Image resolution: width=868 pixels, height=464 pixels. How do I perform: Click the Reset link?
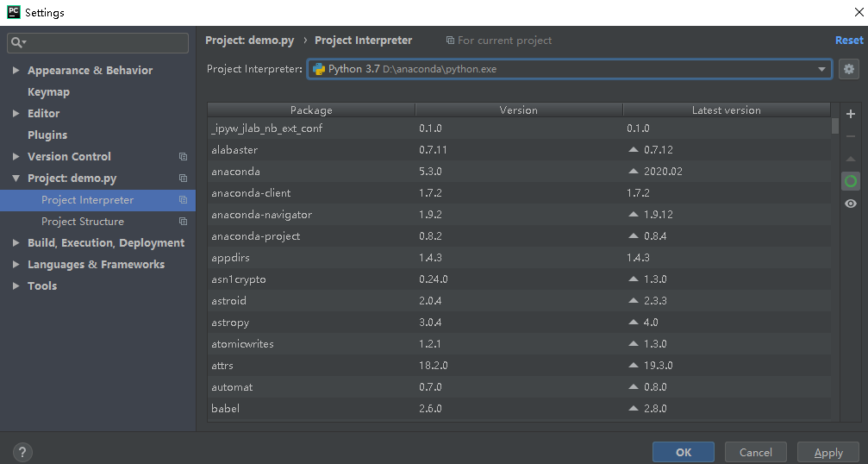(849, 41)
